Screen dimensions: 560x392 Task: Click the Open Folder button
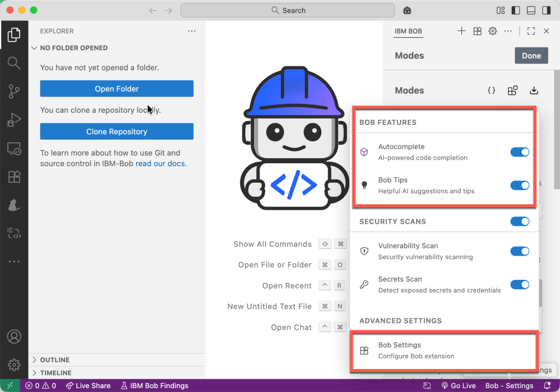tap(117, 89)
